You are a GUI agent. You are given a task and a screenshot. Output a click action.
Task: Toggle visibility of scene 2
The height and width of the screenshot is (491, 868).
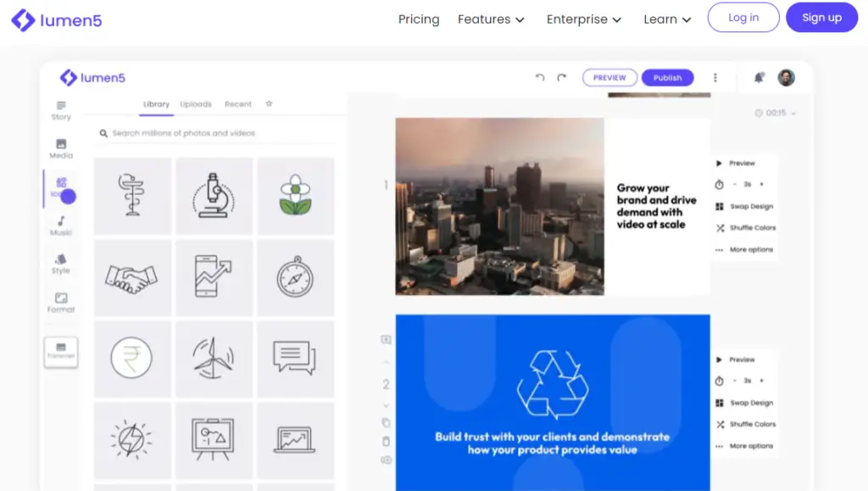pos(386,460)
